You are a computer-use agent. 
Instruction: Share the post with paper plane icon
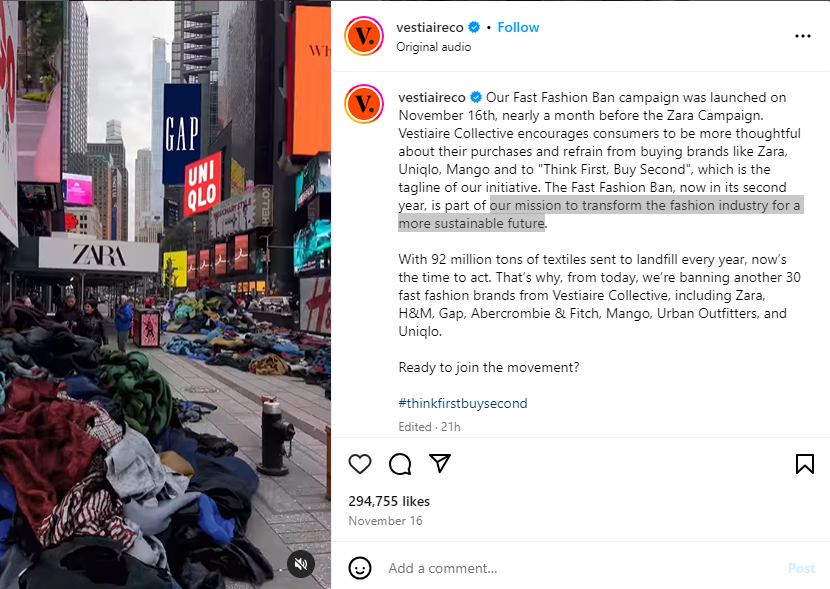(x=440, y=463)
